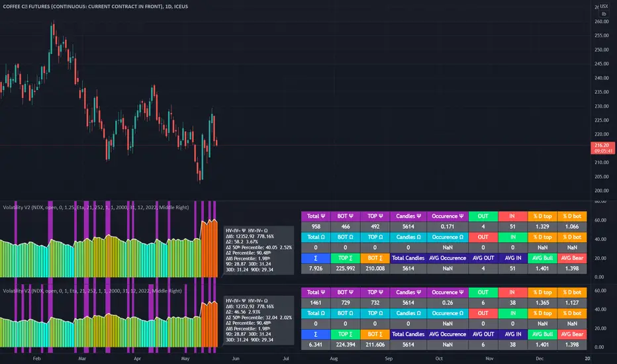
Task: Click the lower pane info box showing ΔΣ: 46.56
Action: click(259, 320)
